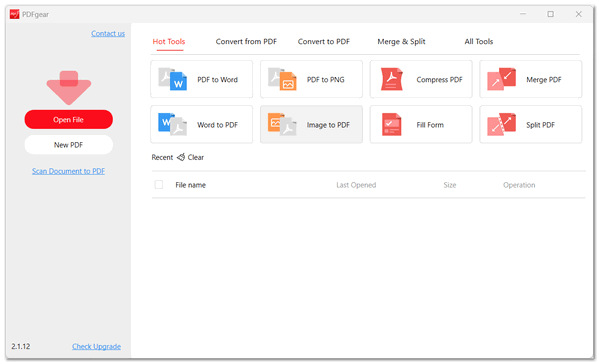Go to the Merge & Split tab

401,41
